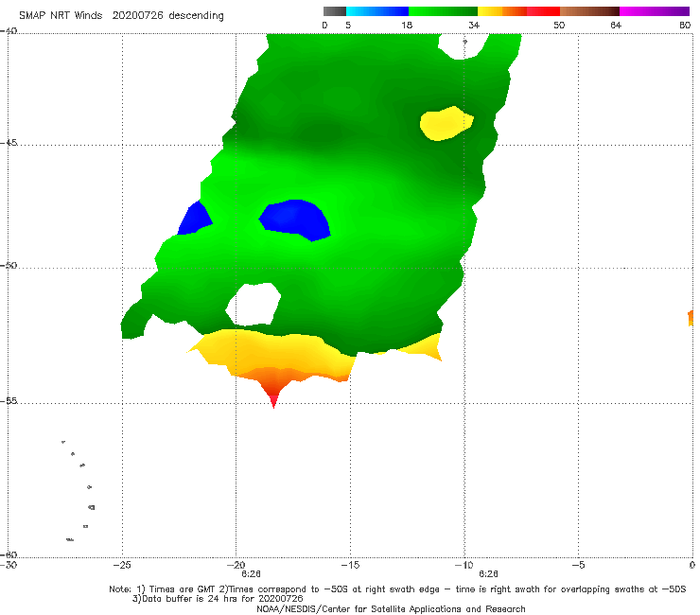This screenshot has width=700, height=615.
Task: Click the '-55' latitude axis label
Action: coord(9,401)
